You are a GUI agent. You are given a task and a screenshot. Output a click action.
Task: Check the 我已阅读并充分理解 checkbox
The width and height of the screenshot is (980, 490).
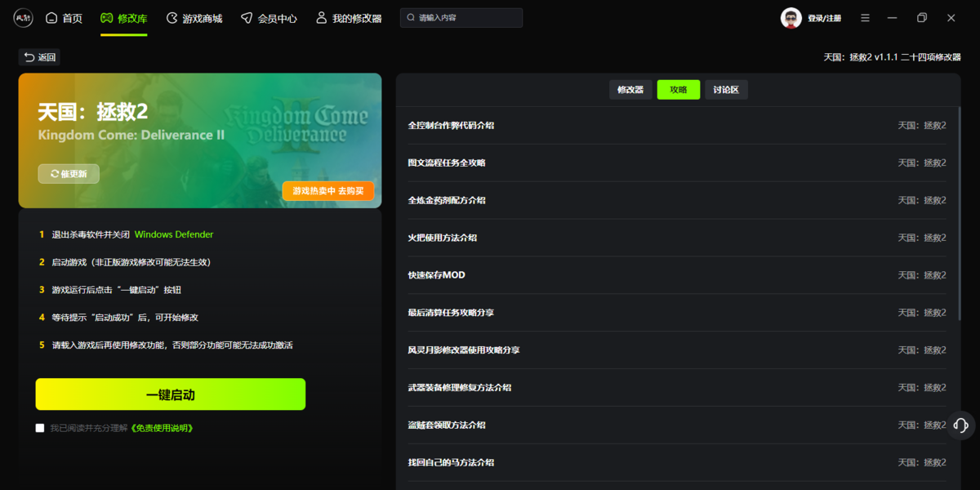(40, 428)
